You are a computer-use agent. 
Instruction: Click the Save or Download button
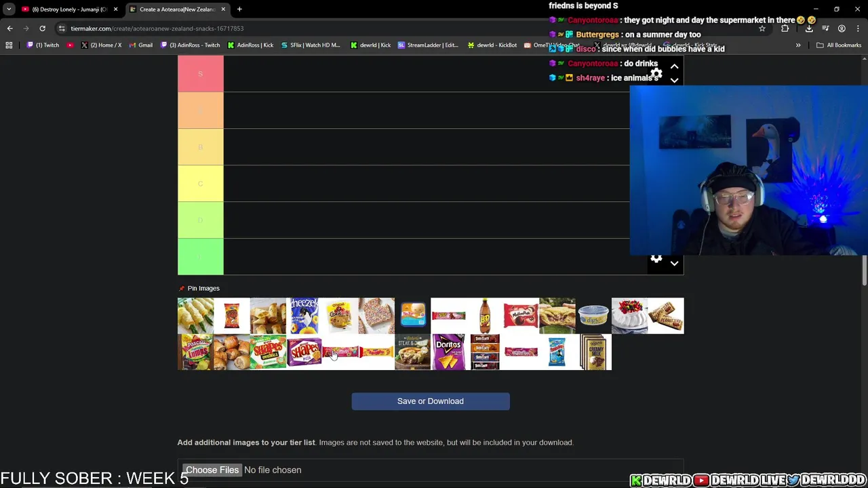point(431,401)
